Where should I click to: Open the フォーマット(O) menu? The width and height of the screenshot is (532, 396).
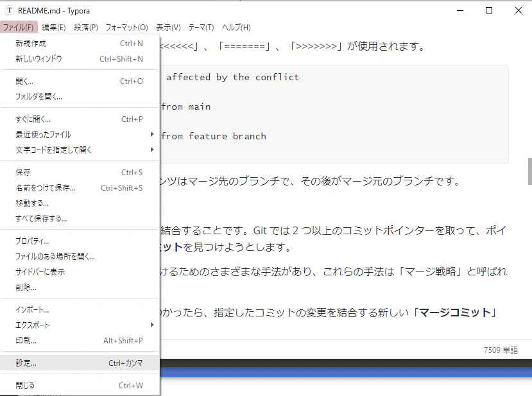(126, 27)
